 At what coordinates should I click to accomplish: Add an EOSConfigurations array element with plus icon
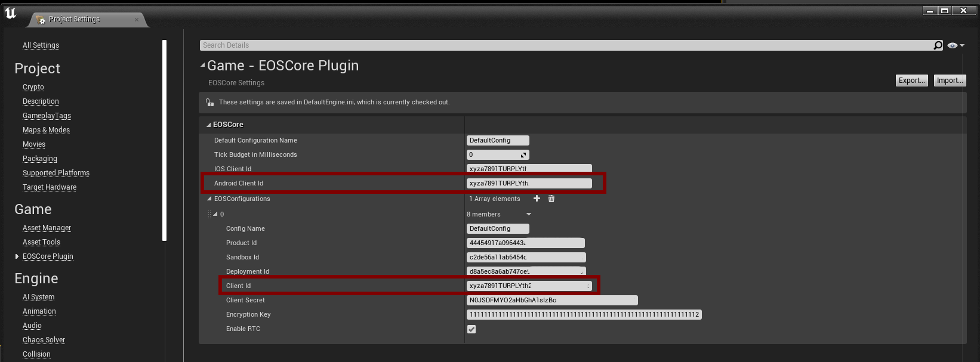(537, 199)
